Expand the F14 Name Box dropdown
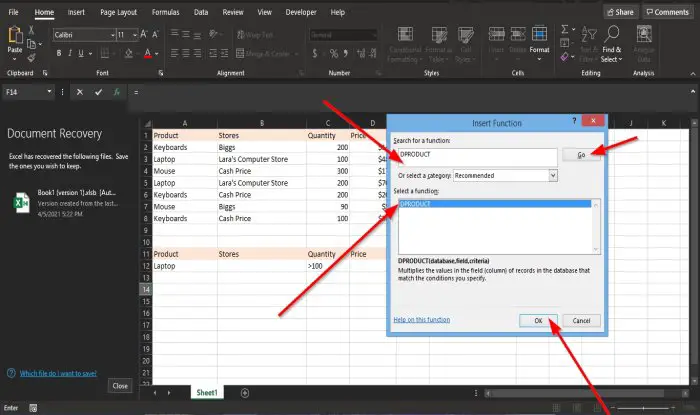This screenshot has height=415, width=700. coord(49,91)
